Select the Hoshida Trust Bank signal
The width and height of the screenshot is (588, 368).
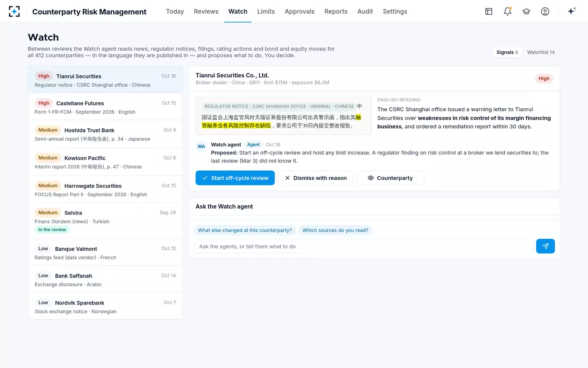[105, 134]
